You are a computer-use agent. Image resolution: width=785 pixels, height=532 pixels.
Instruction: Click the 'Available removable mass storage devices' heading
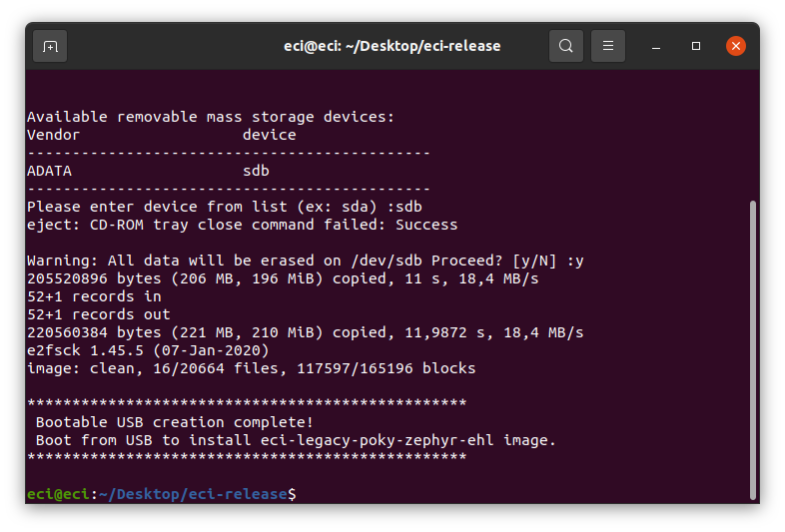point(211,117)
